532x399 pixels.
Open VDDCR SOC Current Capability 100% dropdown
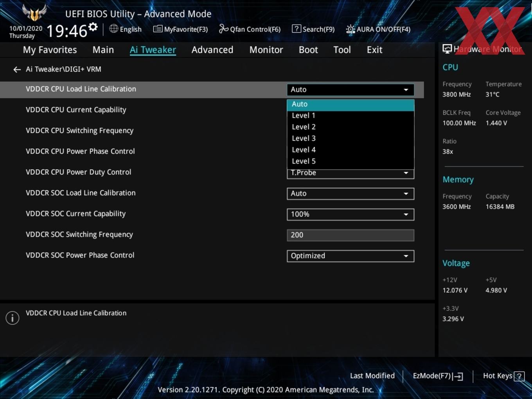(x=350, y=214)
